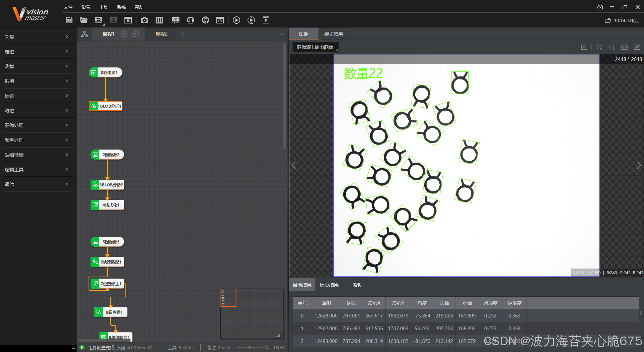Expand the 缺陷检测 category
This screenshot has width=644, height=352.
pos(36,155)
